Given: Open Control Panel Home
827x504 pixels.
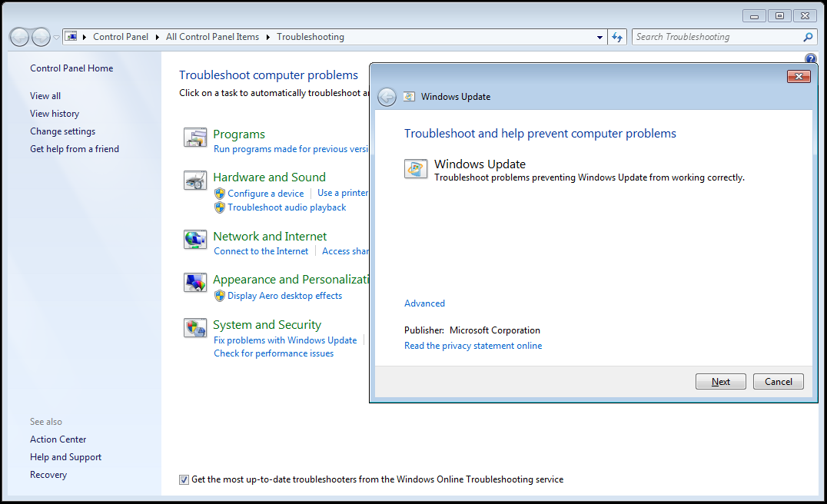Looking at the screenshot, I should 71,68.
